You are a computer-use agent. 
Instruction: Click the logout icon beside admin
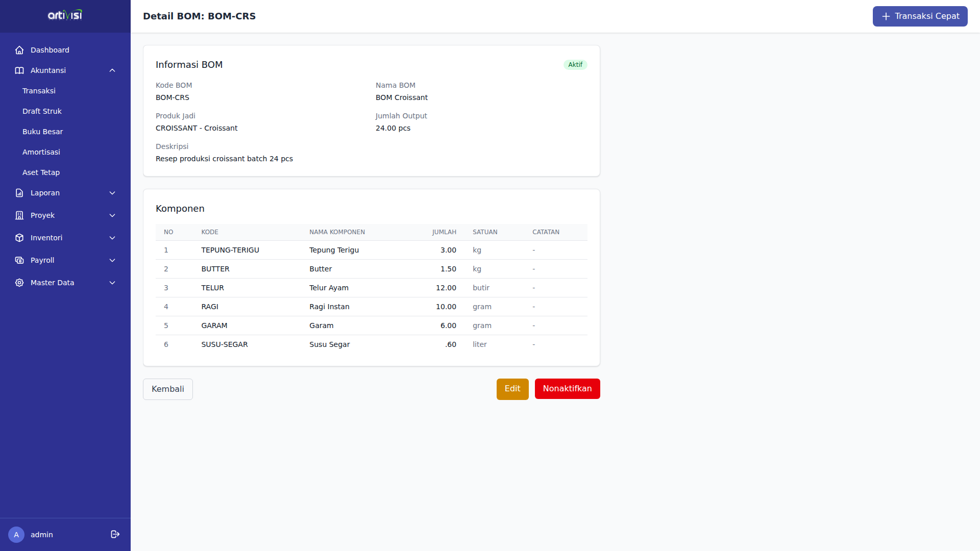pyautogui.click(x=115, y=534)
